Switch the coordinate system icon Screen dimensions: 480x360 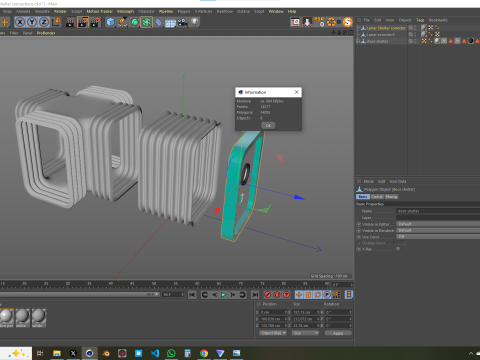tap(56, 22)
